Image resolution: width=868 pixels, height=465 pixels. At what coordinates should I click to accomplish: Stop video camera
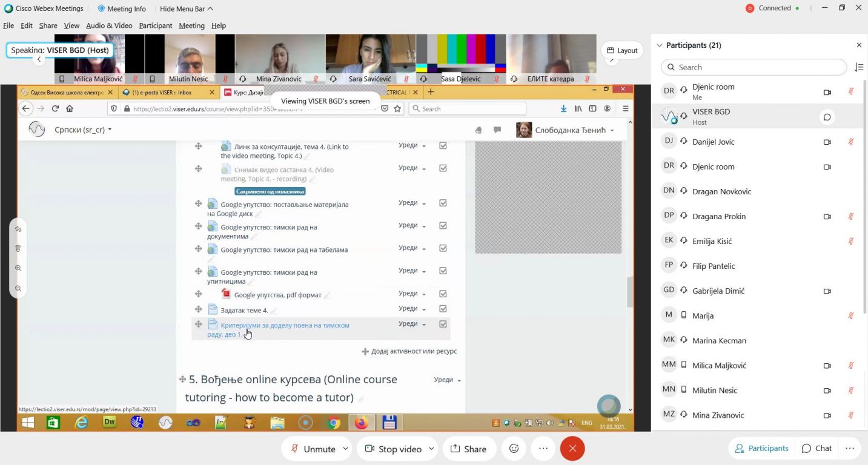(393, 449)
